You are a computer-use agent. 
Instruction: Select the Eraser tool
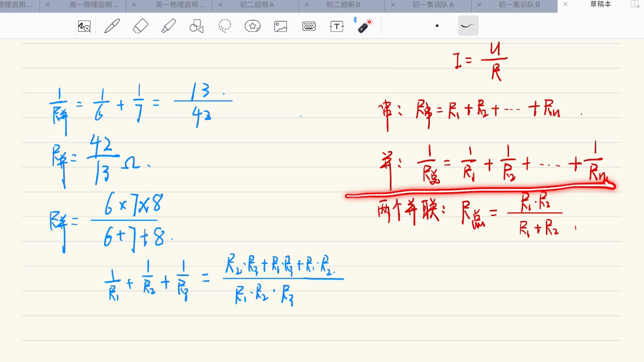point(140,26)
